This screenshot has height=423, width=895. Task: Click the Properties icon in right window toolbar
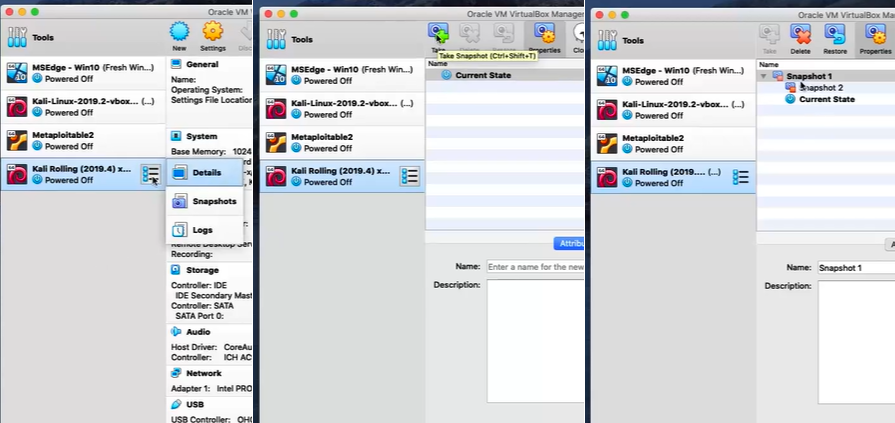point(876,34)
